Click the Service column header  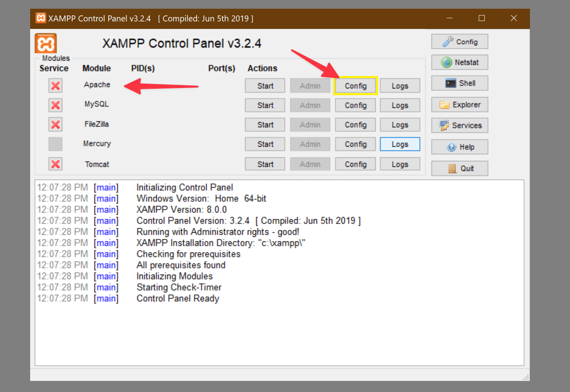(54, 68)
